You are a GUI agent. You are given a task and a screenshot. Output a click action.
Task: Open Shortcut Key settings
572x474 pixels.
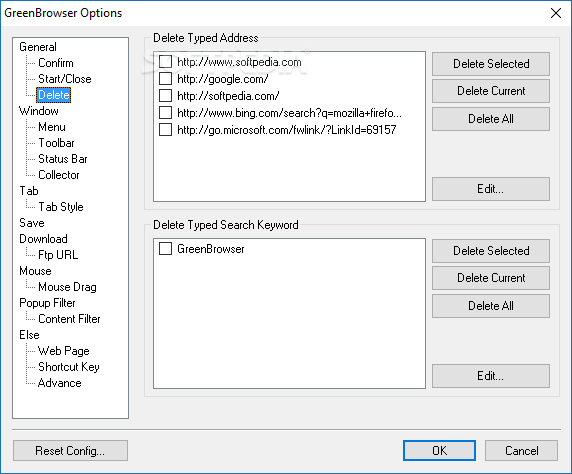click(69, 367)
